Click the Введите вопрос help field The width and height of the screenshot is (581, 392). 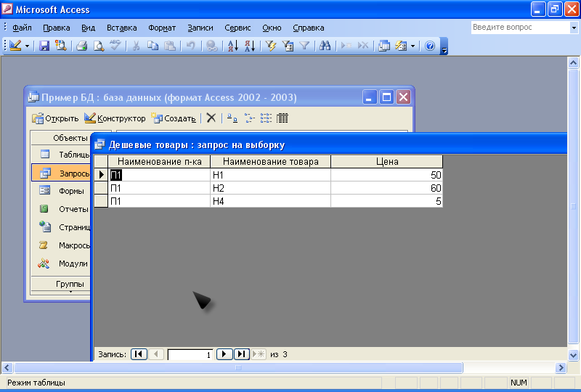point(520,28)
